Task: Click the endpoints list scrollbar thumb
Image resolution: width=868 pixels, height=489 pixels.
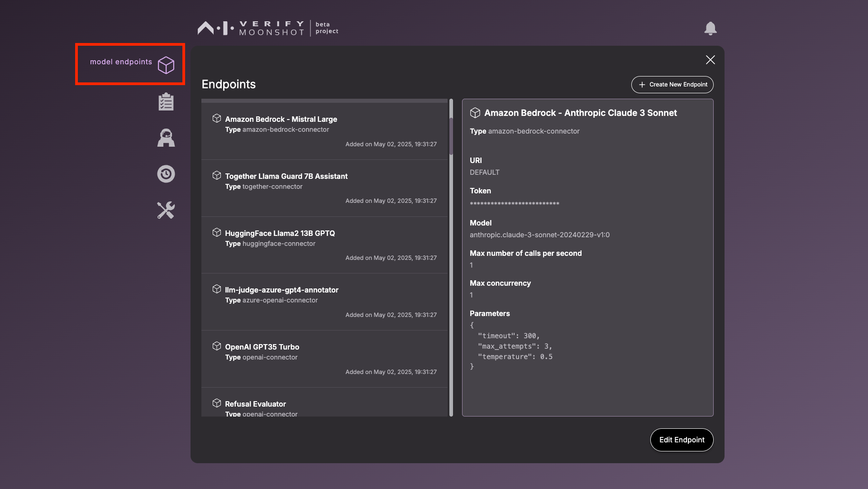Action: pyautogui.click(x=451, y=136)
